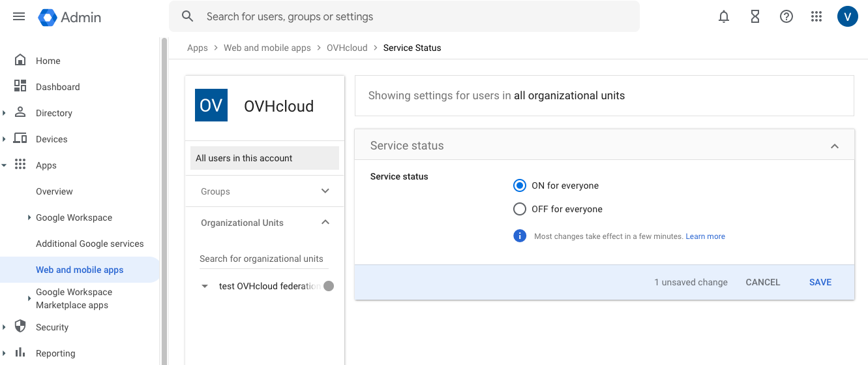Image resolution: width=868 pixels, height=365 pixels.
Task: Click the grey status dot beside test OVHcloud federation
Action: [329, 286]
